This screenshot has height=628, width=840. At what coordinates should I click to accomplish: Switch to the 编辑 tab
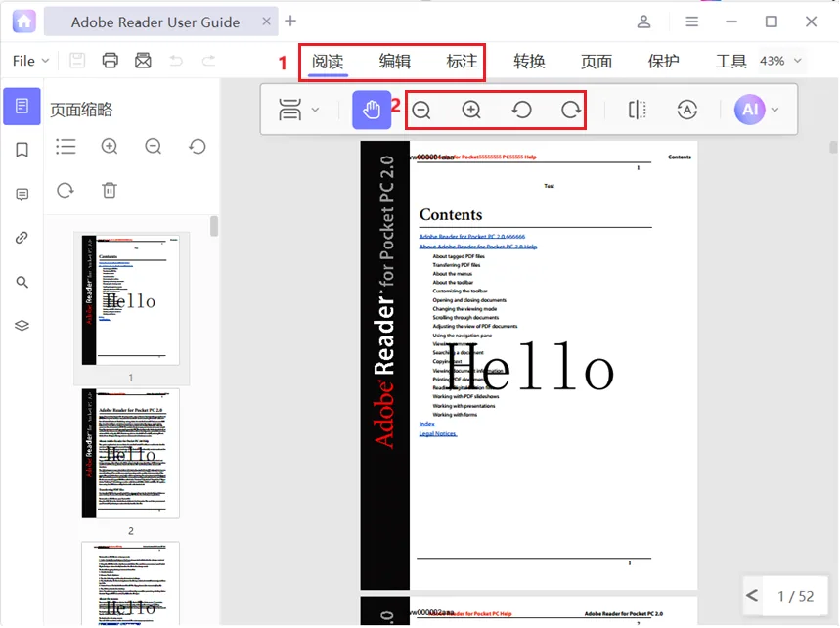(x=395, y=62)
